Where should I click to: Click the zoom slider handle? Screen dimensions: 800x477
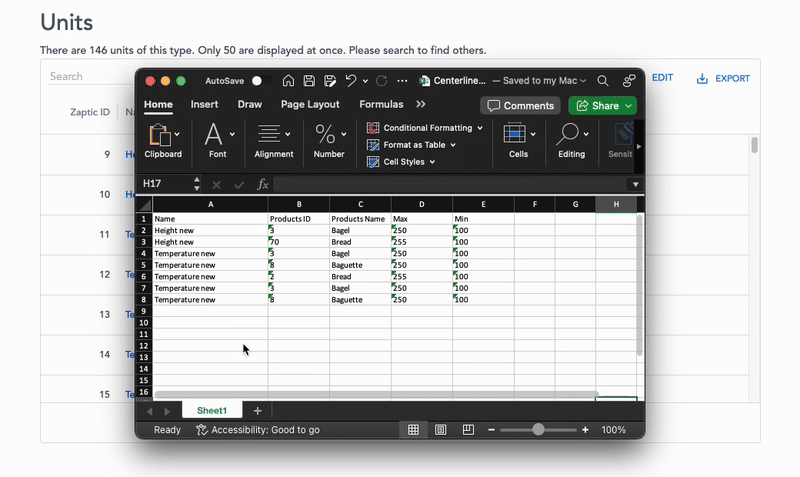point(539,430)
